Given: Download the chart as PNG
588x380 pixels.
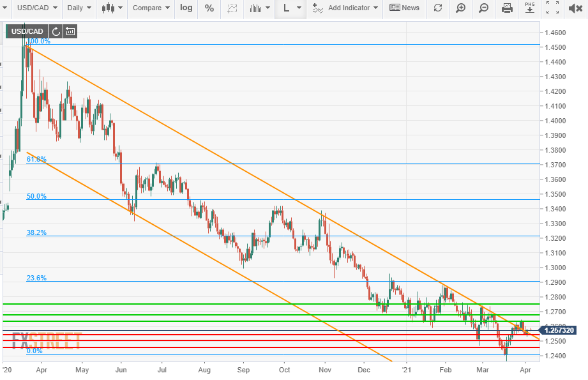Looking at the screenshot, I should (529, 8).
